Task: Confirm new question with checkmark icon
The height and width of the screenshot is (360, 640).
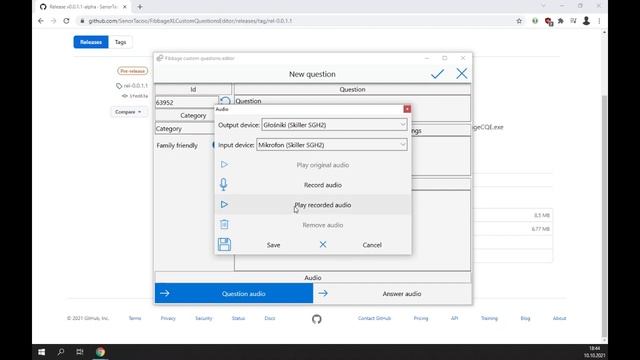Action: click(x=437, y=73)
